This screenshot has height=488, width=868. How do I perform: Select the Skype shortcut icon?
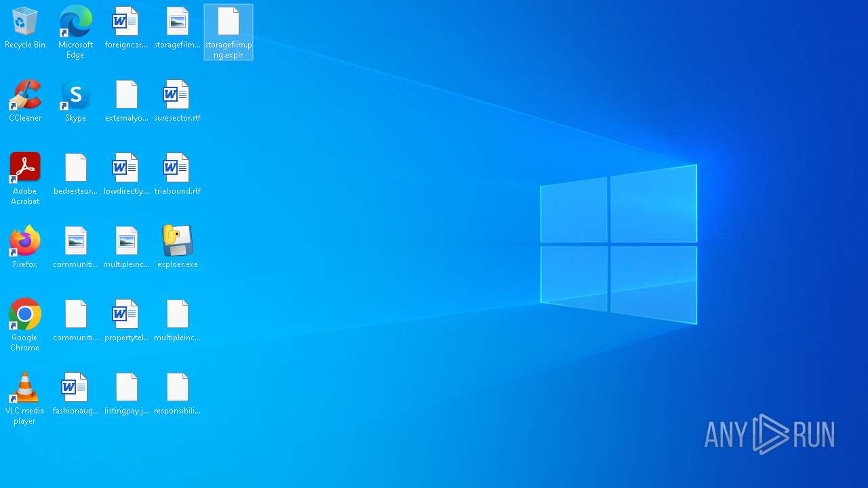(75, 102)
